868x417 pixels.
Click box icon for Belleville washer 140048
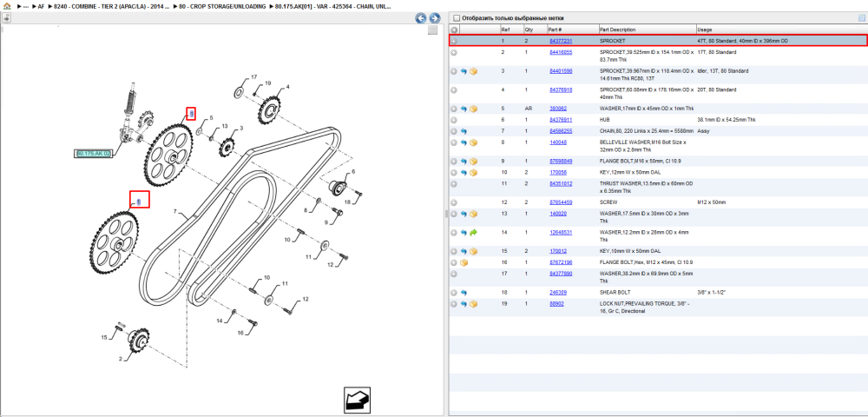coord(473,142)
